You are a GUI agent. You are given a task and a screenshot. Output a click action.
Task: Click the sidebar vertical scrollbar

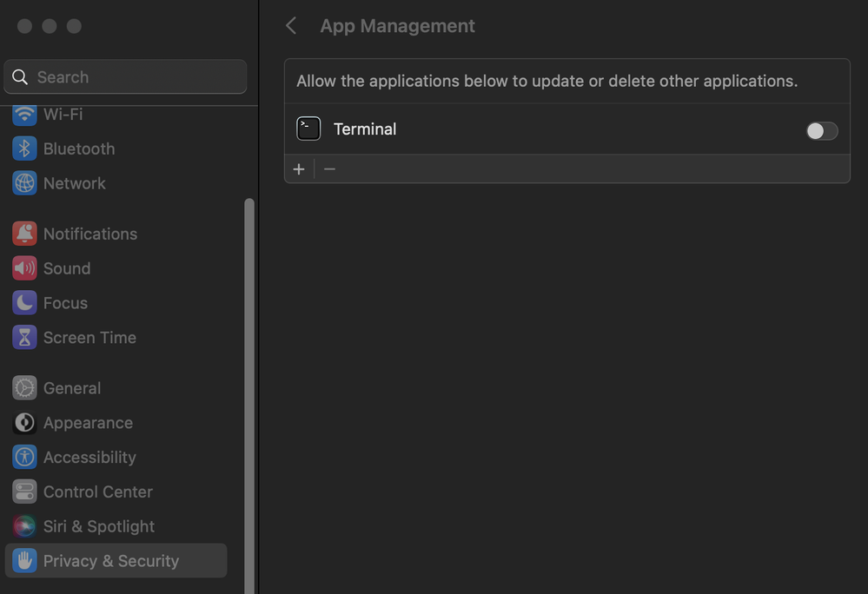(249, 396)
